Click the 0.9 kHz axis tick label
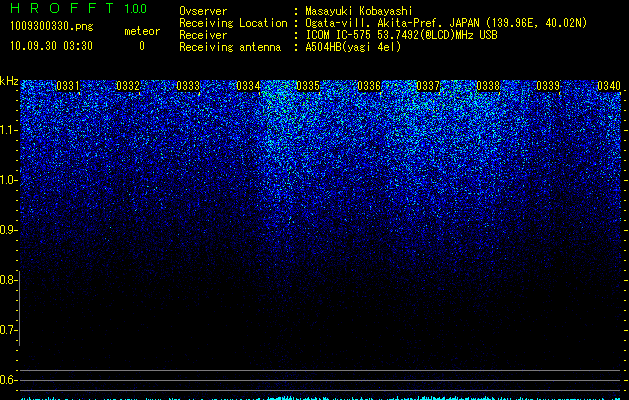This screenshot has height=400, width=629. pyautogui.click(x=7, y=230)
